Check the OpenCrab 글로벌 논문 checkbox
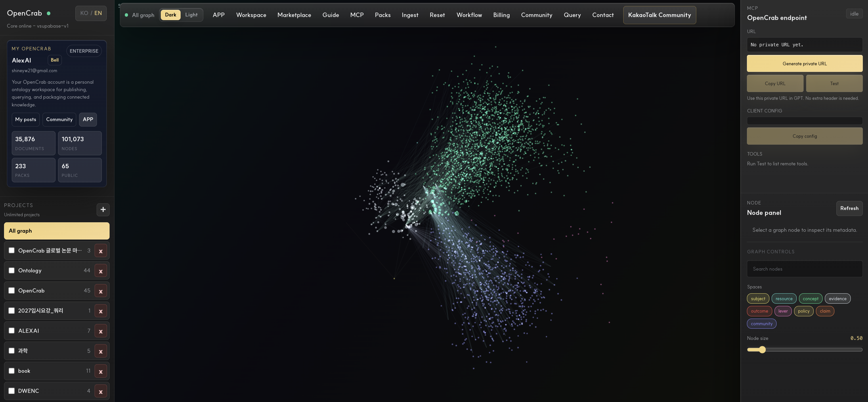The width and height of the screenshot is (868, 402). coord(12,250)
